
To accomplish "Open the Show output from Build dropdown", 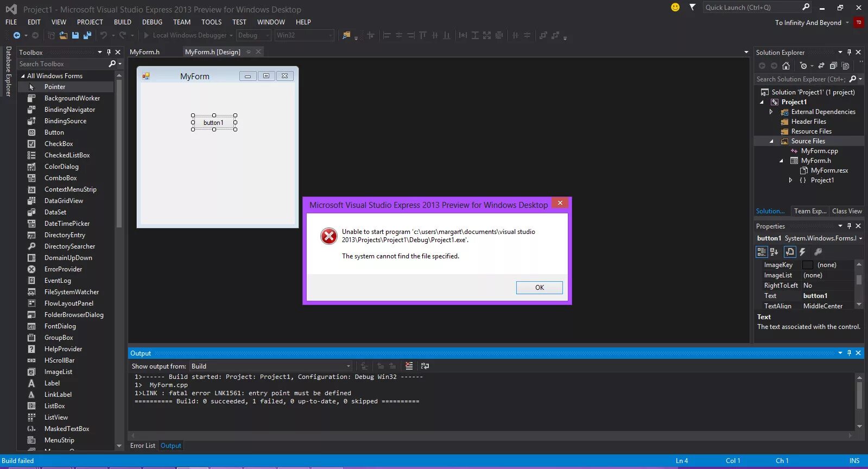I will point(271,366).
